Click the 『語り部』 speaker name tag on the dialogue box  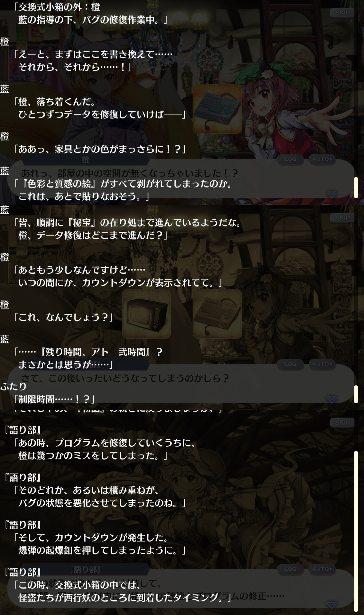85,570
